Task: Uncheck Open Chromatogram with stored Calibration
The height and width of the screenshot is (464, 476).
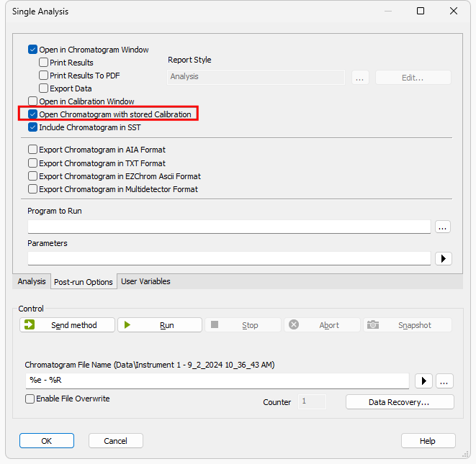Action: [33, 114]
